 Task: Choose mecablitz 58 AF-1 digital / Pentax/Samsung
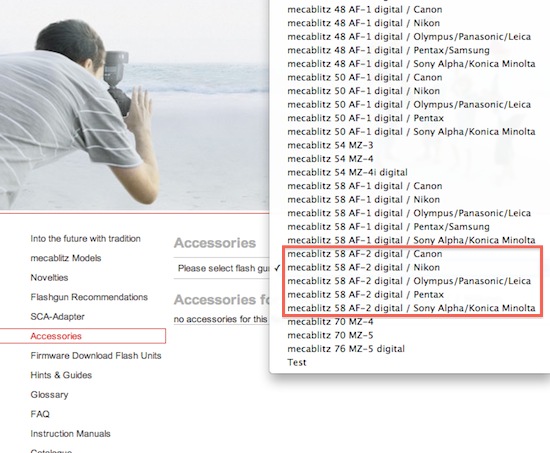(388, 227)
